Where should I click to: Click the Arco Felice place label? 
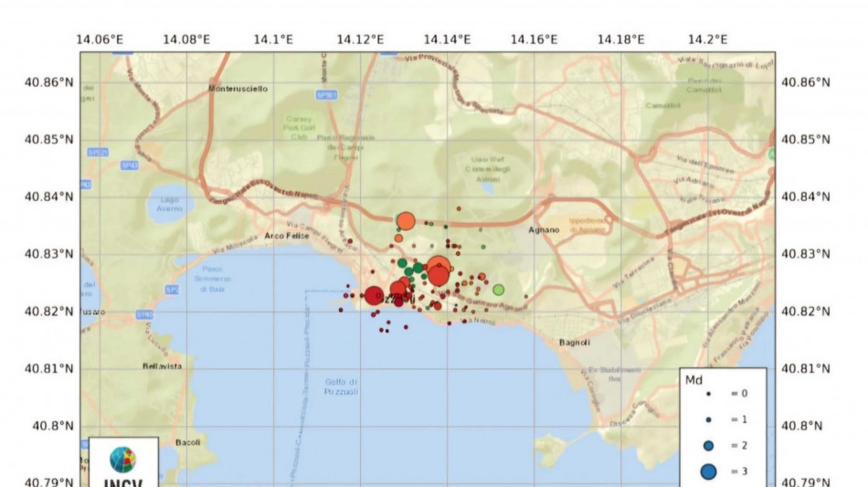286,236
